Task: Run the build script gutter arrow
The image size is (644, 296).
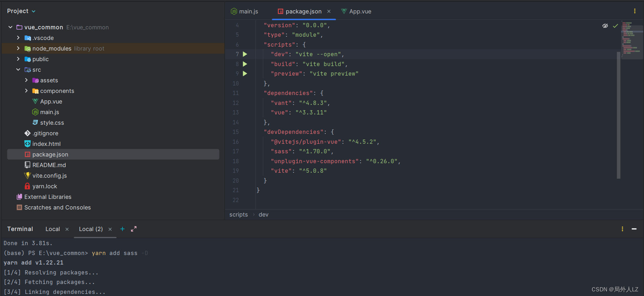Action: [x=245, y=64]
